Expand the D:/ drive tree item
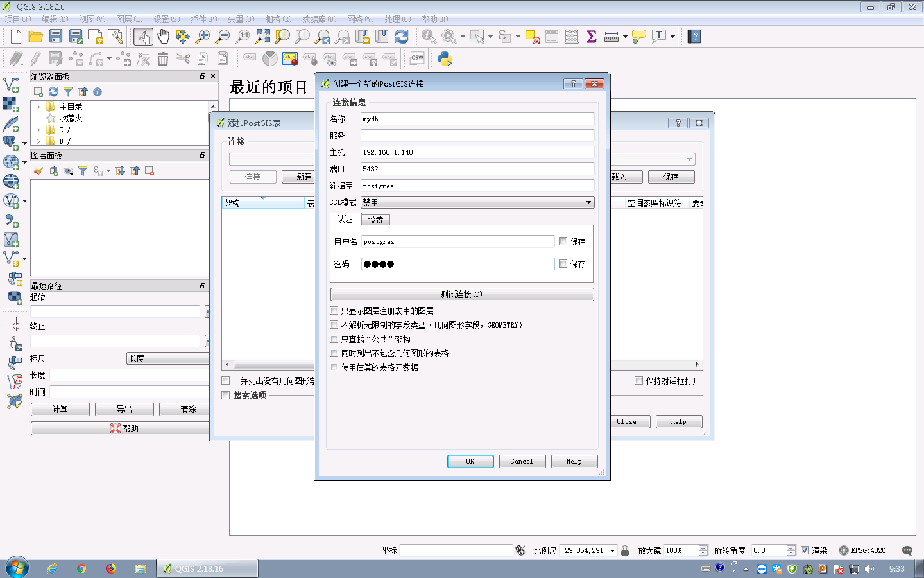The width and height of the screenshot is (924, 578). (x=38, y=141)
